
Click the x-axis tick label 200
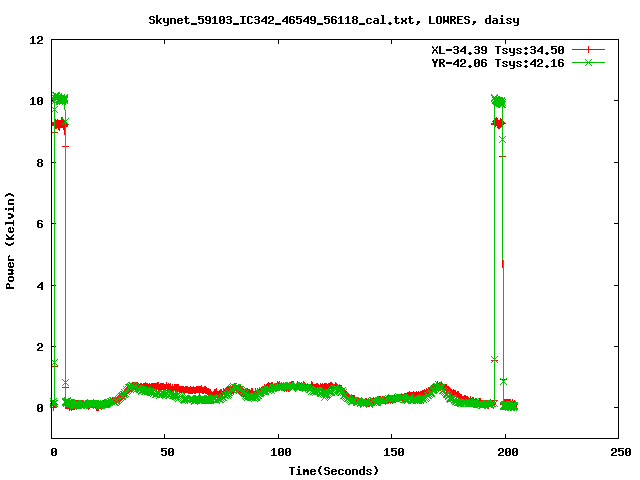[x=507, y=452]
